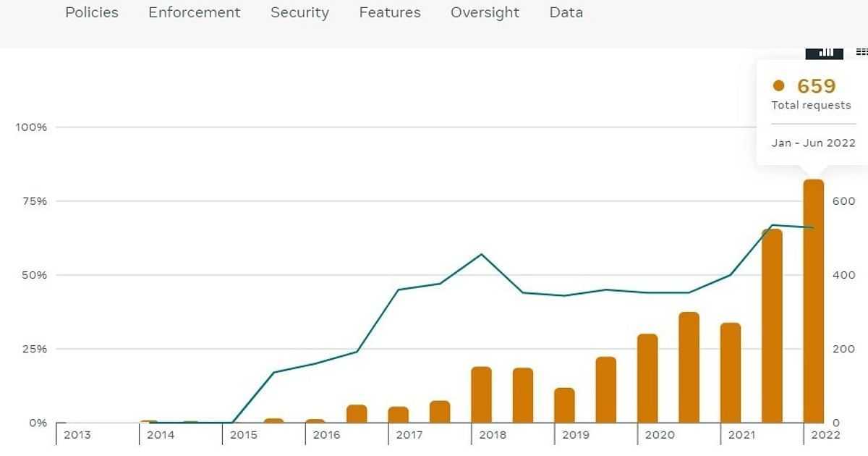Go to the Security section
The width and height of the screenshot is (868, 456).
[x=299, y=12]
